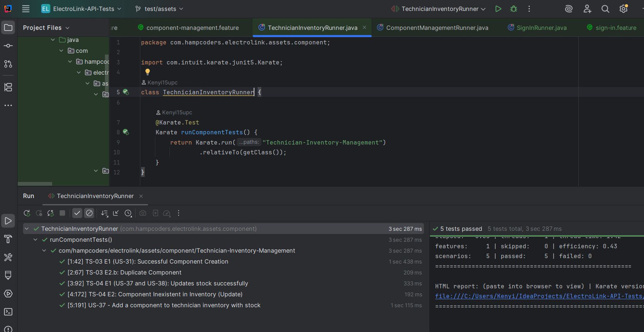Viewport: 644px width, 332px height.
Task: Click the Project panel horizontal scrollbar
Action: [x=35, y=184]
